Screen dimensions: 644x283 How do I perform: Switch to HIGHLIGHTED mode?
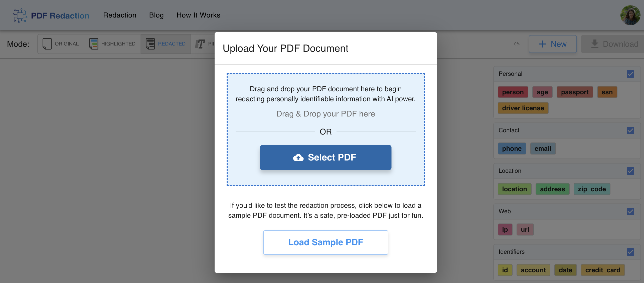click(x=93, y=44)
